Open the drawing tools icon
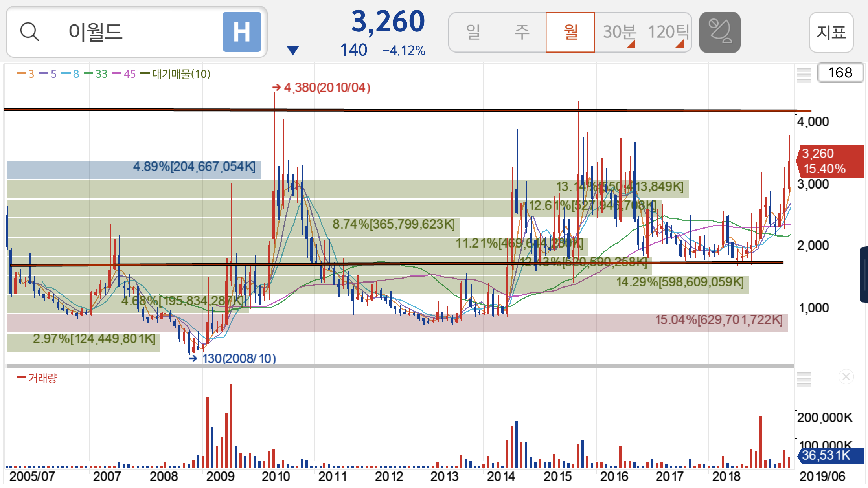The image size is (868, 488). click(x=719, y=32)
